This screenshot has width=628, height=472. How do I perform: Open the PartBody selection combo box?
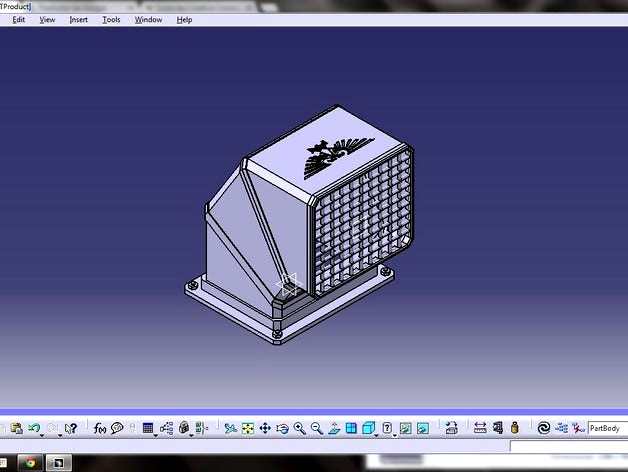[607, 428]
